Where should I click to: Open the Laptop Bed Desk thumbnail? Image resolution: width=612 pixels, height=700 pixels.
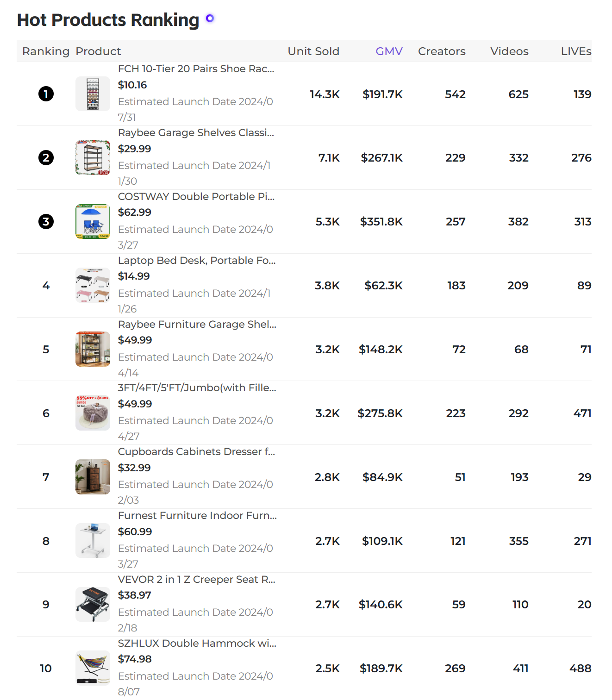pyautogui.click(x=93, y=286)
